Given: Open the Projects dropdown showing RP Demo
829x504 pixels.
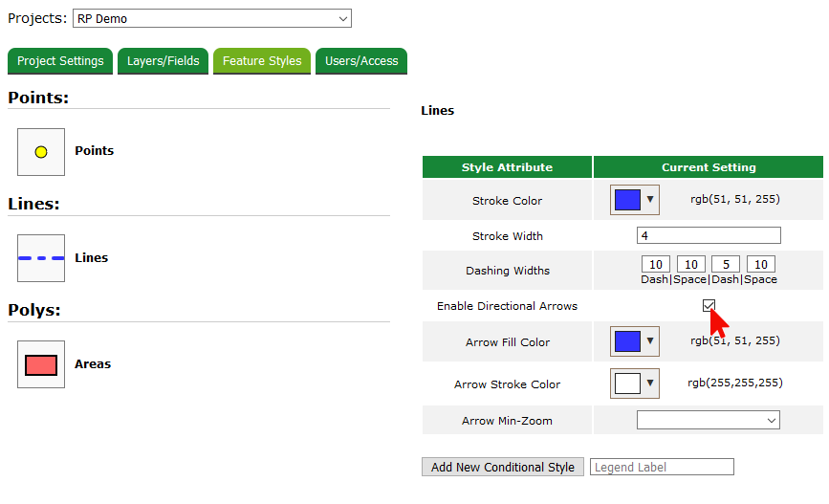Looking at the screenshot, I should pyautogui.click(x=211, y=18).
